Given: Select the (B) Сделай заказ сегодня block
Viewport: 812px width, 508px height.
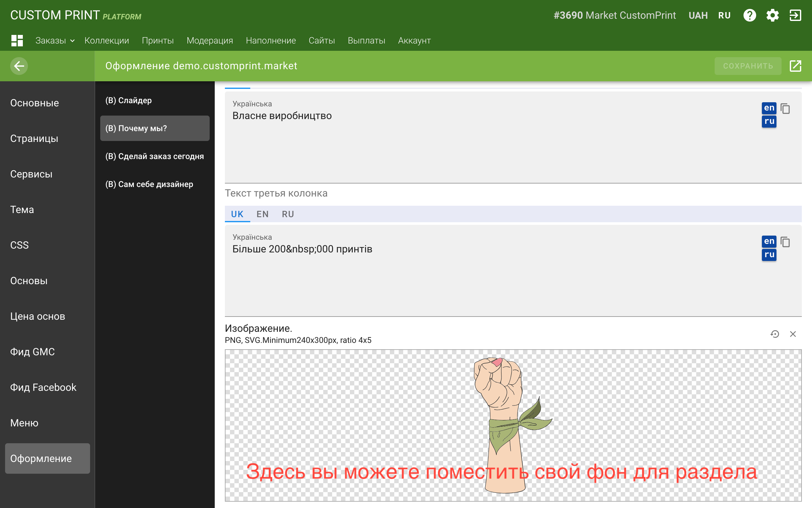Looking at the screenshot, I should pyautogui.click(x=155, y=156).
